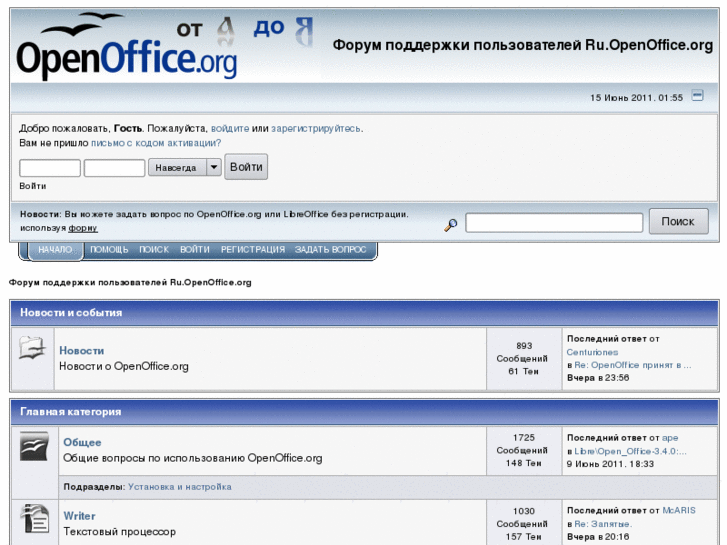Click Текстовый процессор description text
This screenshot has height=545, width=727.
pyautogui.click(x=120, y=532)
